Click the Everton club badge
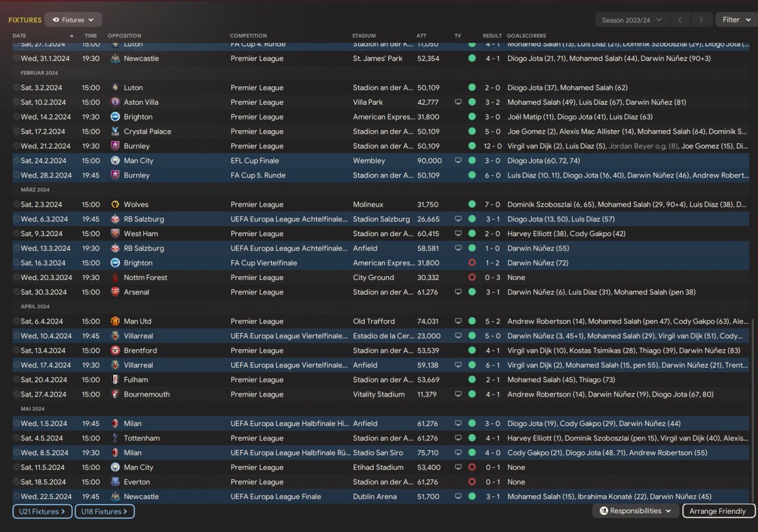Screen dimensions: 758x532 pos(115,482)
